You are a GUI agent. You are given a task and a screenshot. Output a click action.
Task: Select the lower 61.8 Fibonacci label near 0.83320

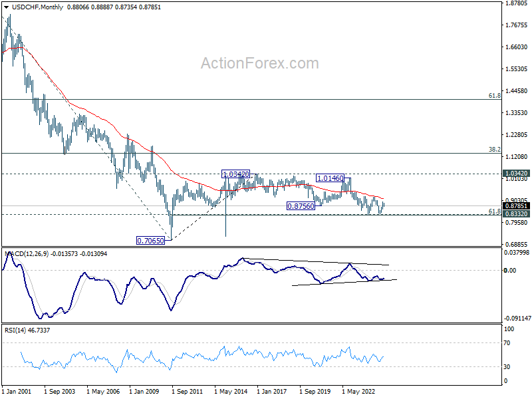[x=494, y=211]
